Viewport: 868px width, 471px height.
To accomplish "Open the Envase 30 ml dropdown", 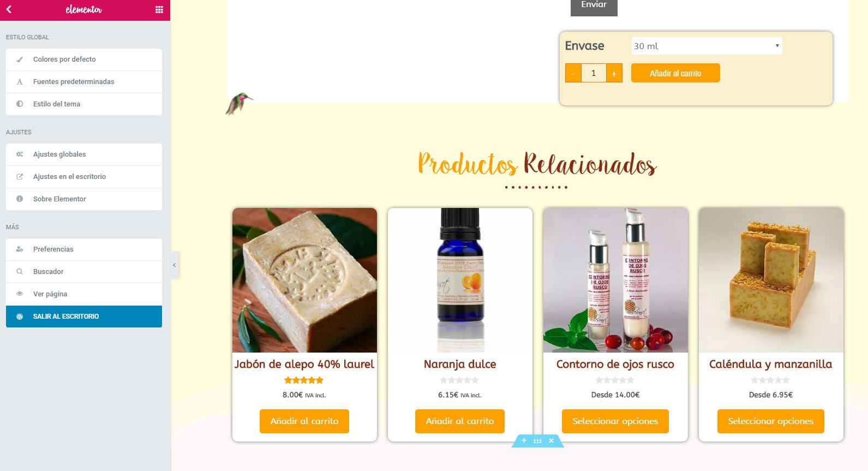I will 707,46.
